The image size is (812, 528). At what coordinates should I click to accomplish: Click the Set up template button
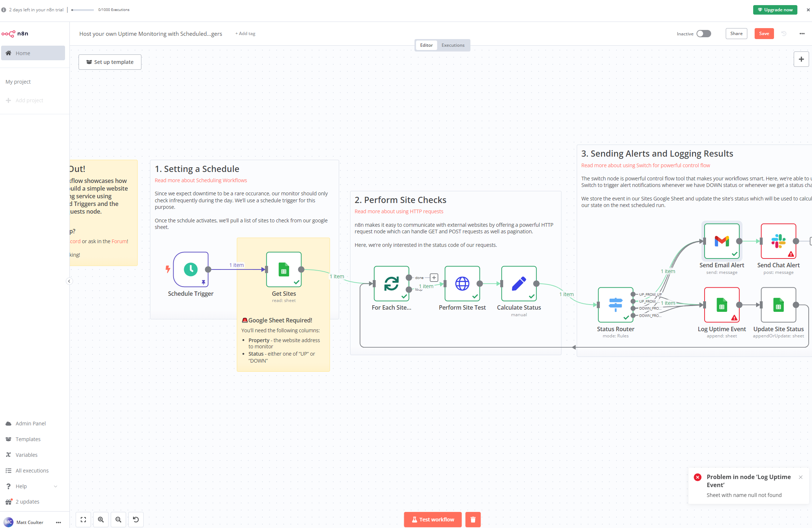[x=110, y=62]
